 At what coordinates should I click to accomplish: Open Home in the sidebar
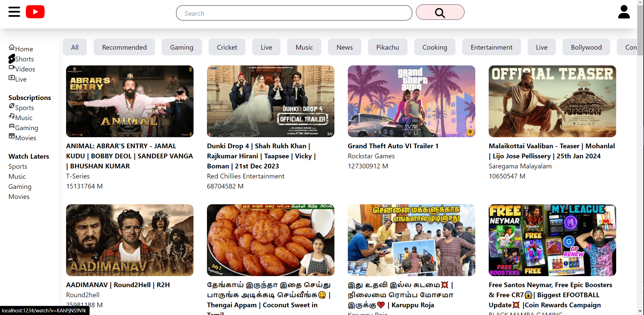coord(24,49)
